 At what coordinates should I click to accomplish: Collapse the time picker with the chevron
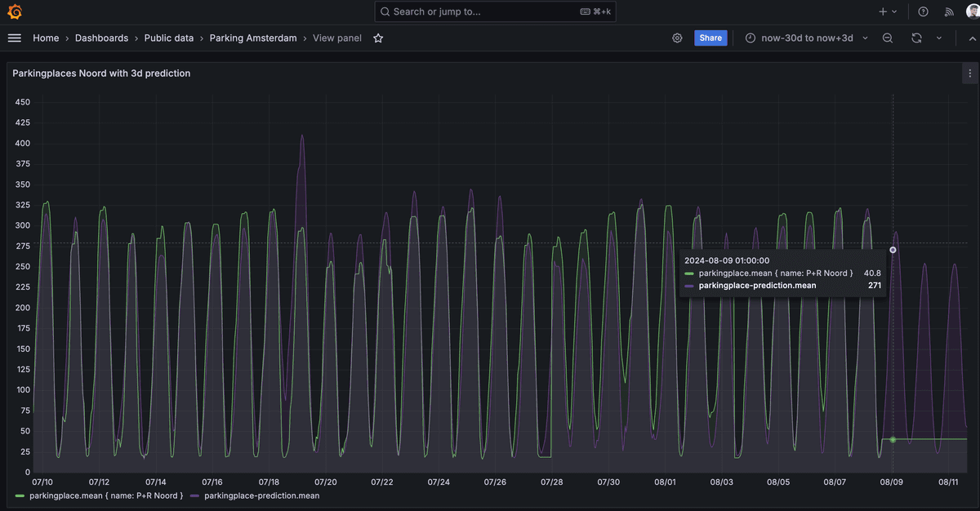pyautogui.click(x=865, y=38)
